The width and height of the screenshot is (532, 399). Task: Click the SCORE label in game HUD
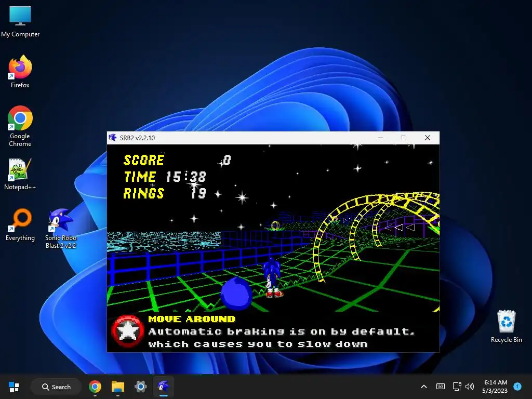(x=144, y=160)
